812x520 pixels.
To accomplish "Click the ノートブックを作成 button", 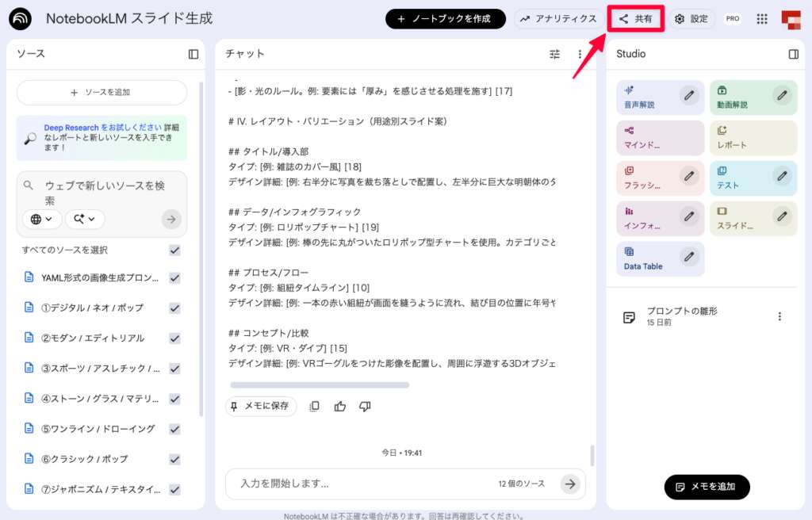I will point(445,17).
